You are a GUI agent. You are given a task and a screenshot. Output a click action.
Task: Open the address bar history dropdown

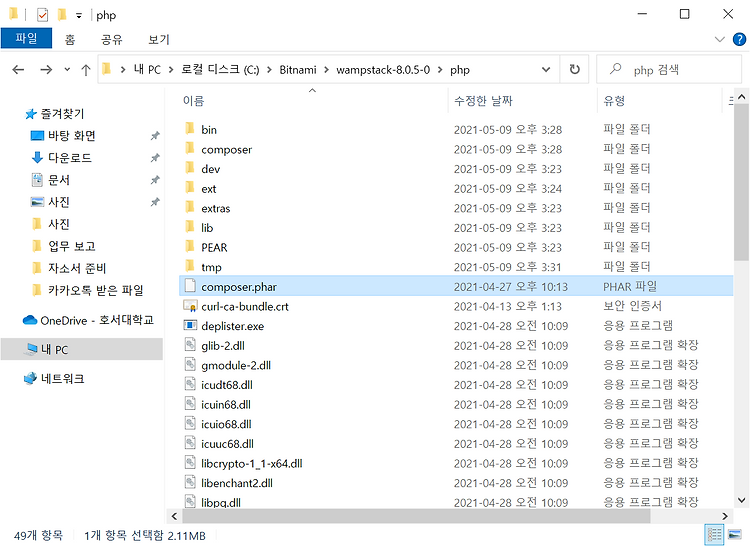(x=545, y=70)
